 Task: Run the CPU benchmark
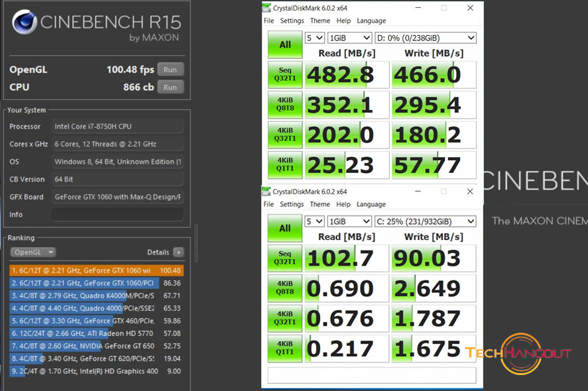[170, 87]
